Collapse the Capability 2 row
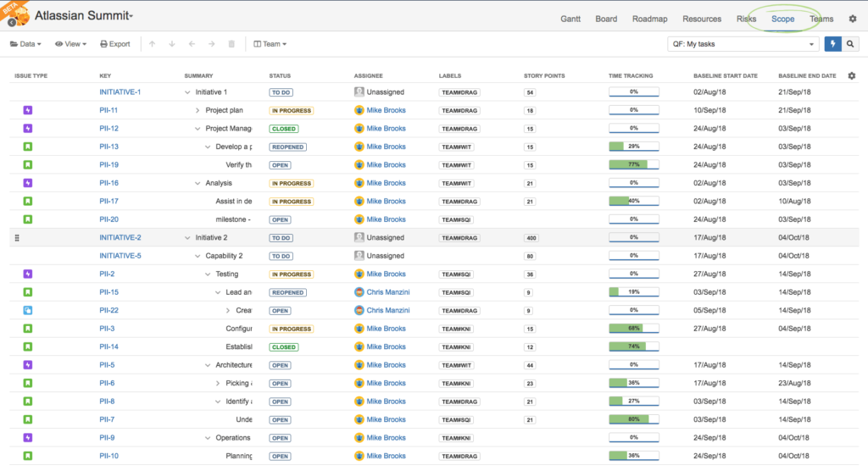The image size is (868, 471). point(198,257)
